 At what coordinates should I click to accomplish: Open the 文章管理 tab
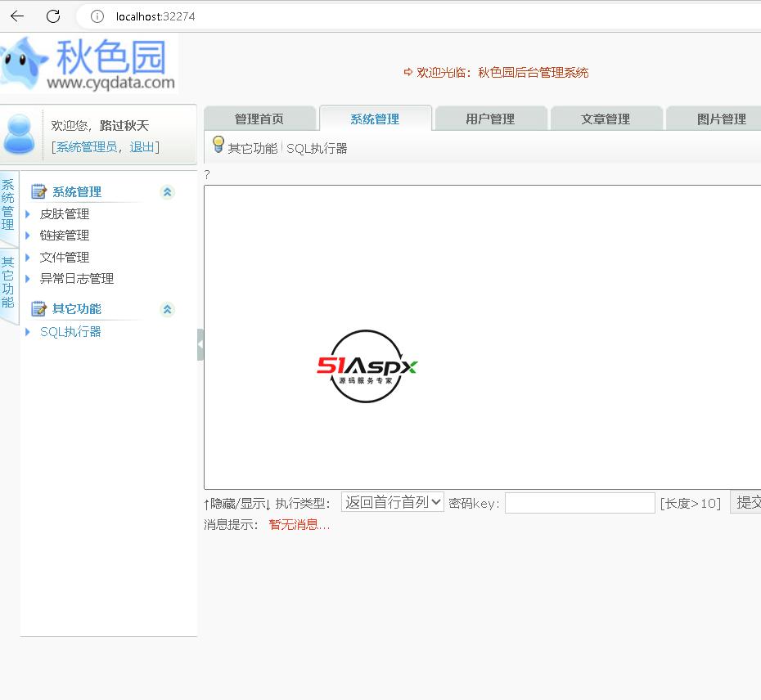coord(606,119)
